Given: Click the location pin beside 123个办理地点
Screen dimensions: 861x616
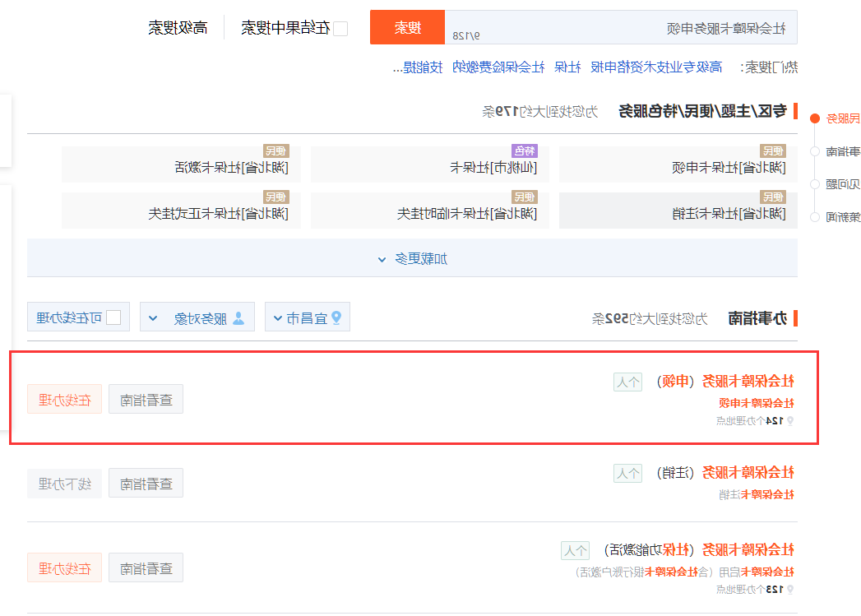Looking at the screenshot, I should pos(791,590).
